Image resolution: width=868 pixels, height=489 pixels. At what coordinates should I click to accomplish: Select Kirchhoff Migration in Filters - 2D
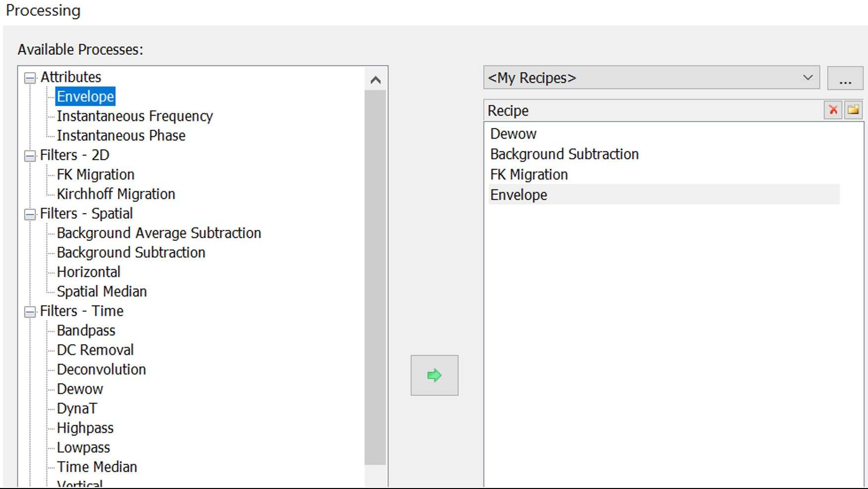click(x=116, y=194)
